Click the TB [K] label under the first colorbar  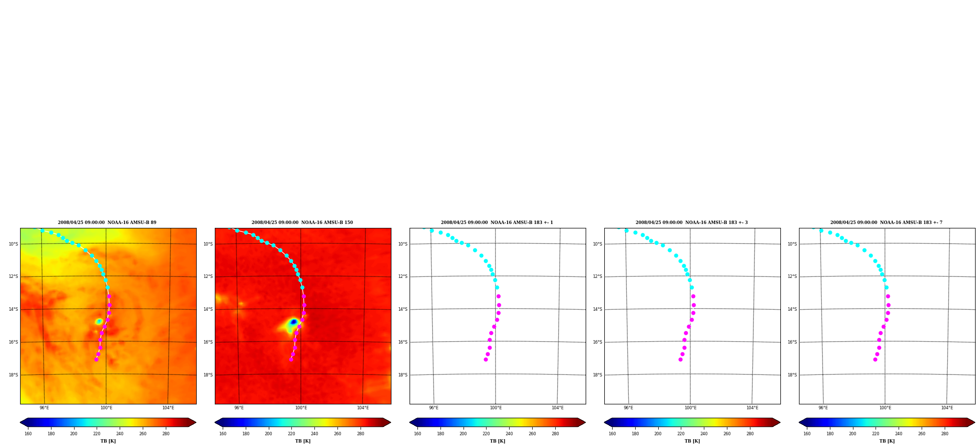108,441
